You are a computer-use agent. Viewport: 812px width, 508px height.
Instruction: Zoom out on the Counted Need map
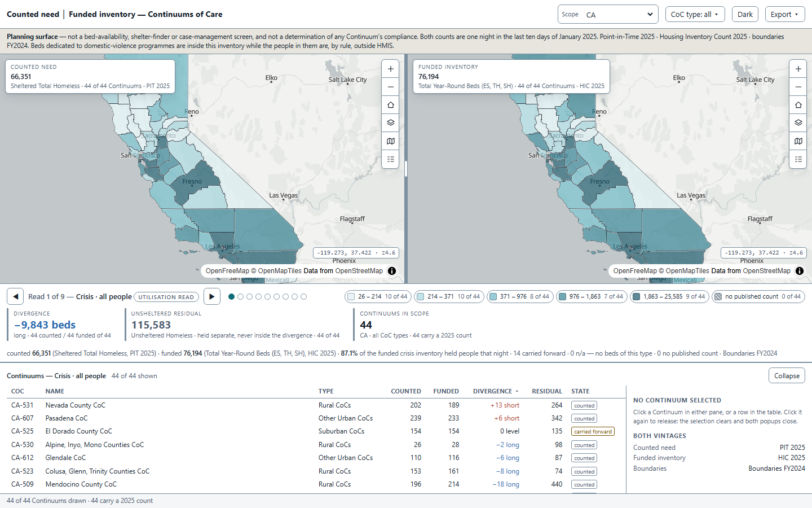coord(390,87)
